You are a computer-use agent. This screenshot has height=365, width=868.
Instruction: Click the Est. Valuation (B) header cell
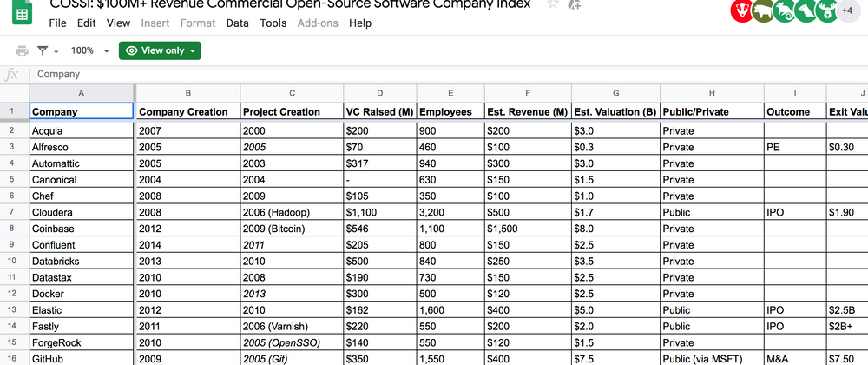coord(615,111)
